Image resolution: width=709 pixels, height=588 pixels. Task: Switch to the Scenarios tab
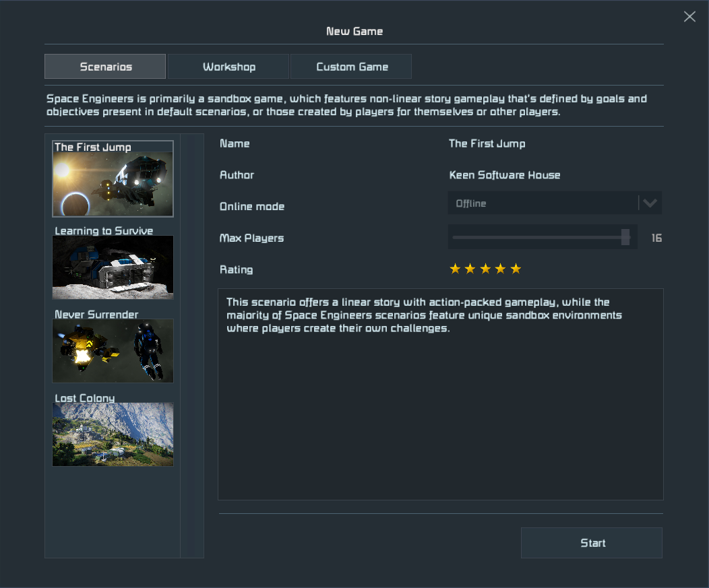[x=105, y=67]
